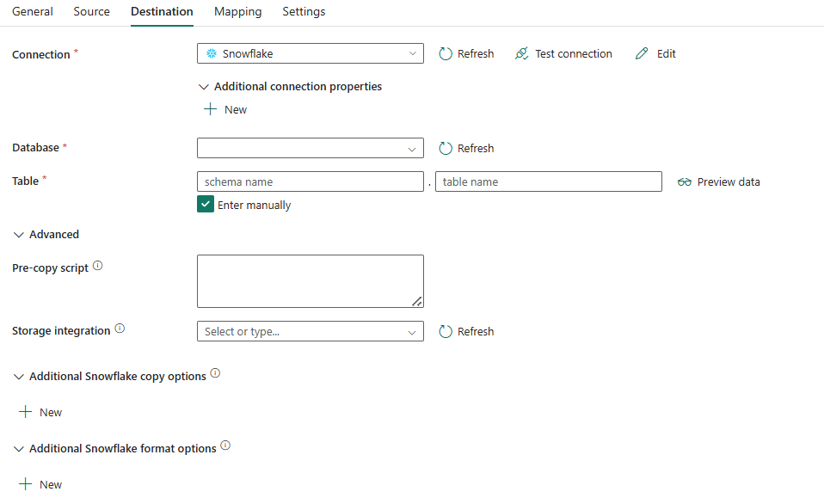Click Refresh icon next to Connection

[x=446, y=54]
